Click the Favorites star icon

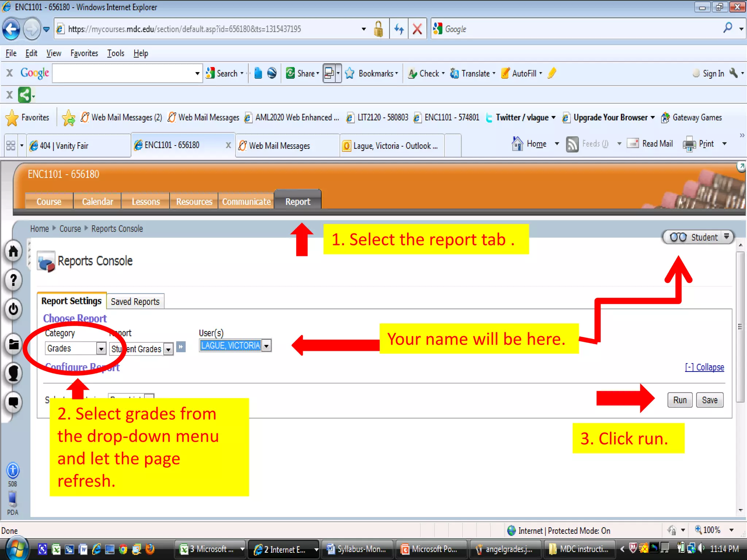[12, 117]
